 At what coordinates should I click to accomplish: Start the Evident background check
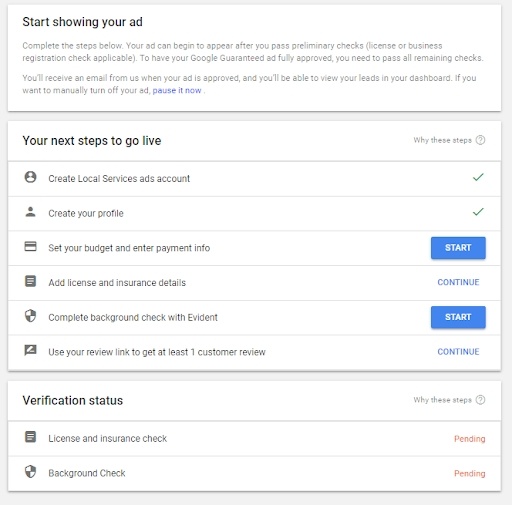(458, 317)
